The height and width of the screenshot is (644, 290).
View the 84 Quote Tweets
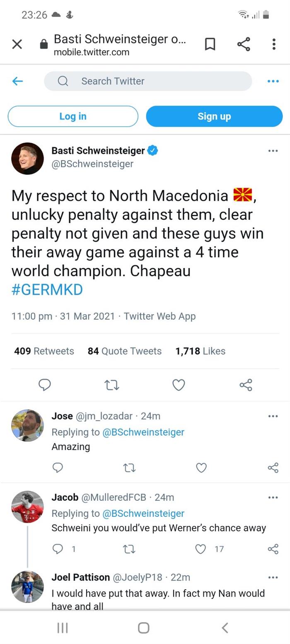pyautogui.click(x=124, y=351)
